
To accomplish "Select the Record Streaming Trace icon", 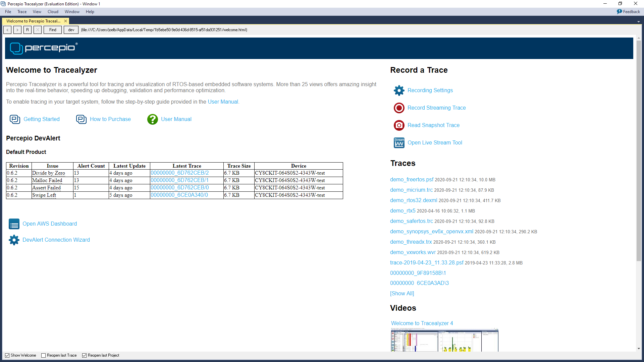I will click(x=399, y=108).
